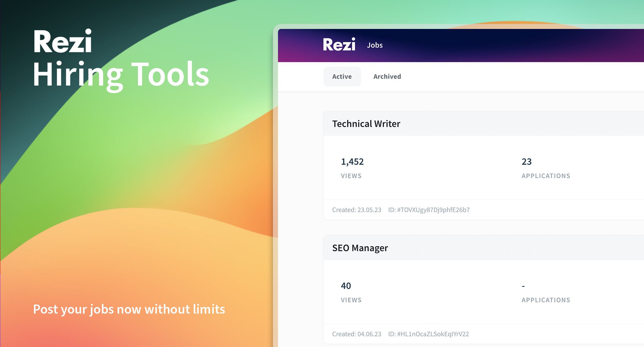
Task: Open the Jobs menu item
Action: [x=375, y=45]
